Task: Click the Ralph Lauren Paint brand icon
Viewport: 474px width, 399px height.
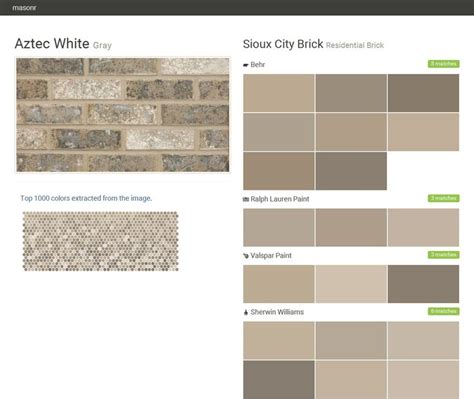Action: point(246,199)
